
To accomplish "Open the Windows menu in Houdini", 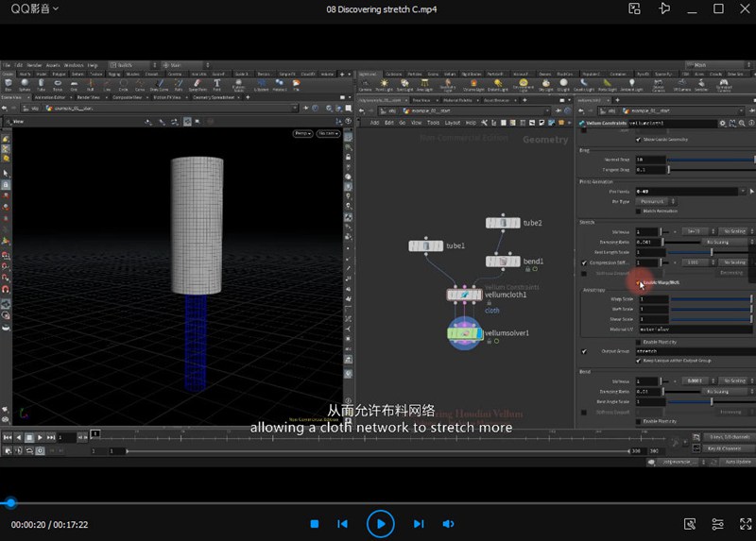I will (x=74, y=65).
